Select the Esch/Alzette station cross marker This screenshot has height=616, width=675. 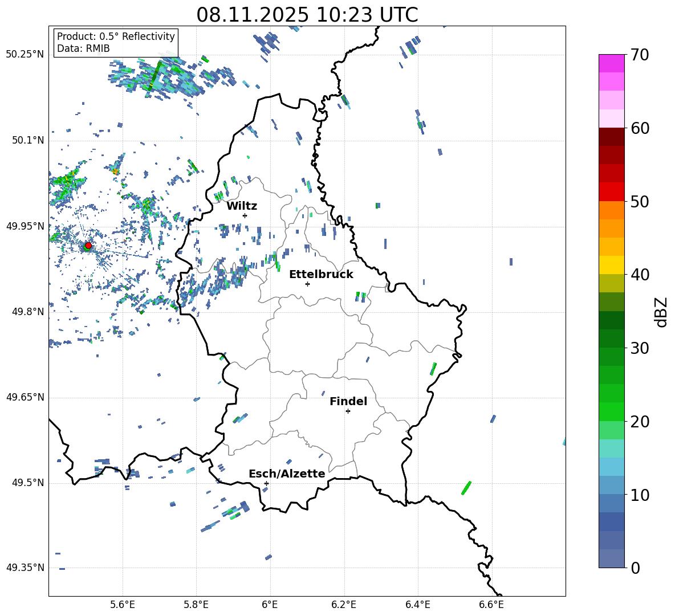pyautogui.click(x=266, y=483)
